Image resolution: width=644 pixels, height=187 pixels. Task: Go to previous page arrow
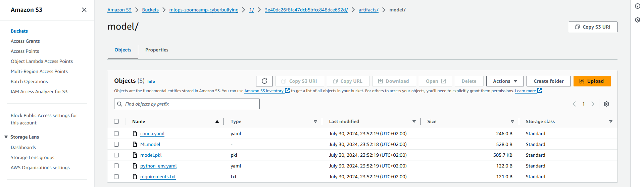(574, 104)
